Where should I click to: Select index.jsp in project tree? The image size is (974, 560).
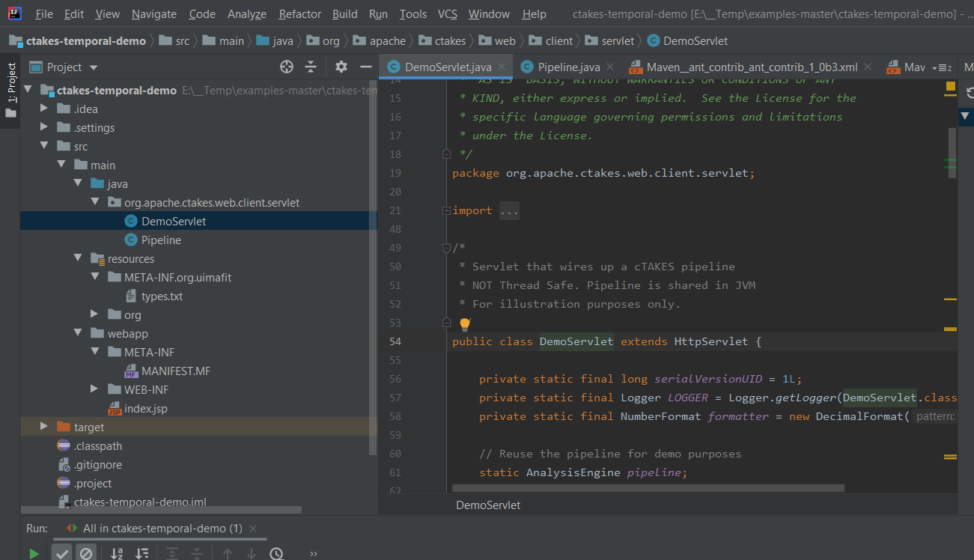147,408
